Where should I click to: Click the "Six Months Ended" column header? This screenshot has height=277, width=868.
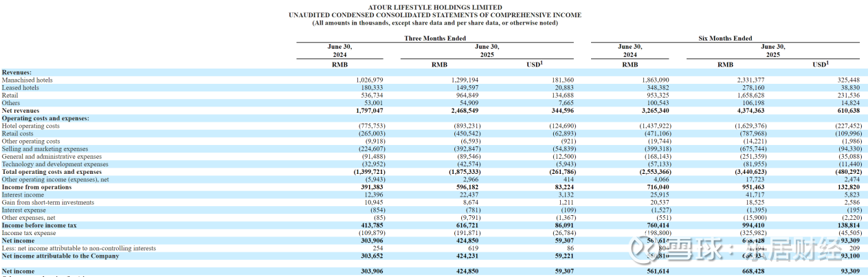[725, 38]
